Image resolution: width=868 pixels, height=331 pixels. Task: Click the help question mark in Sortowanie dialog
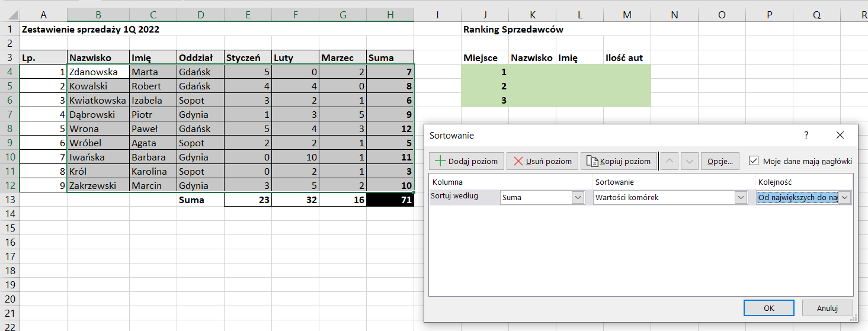coord(806,136)
